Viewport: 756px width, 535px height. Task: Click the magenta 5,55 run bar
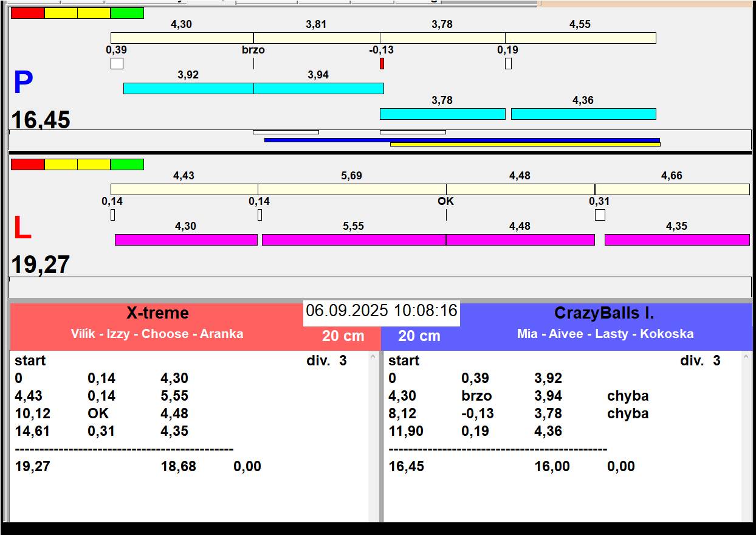(x=354, y=240)
